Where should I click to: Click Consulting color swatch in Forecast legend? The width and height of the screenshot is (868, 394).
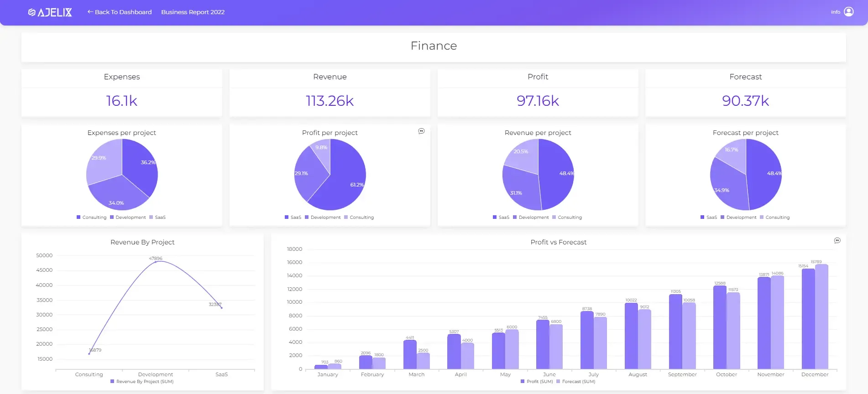point(762,218)
